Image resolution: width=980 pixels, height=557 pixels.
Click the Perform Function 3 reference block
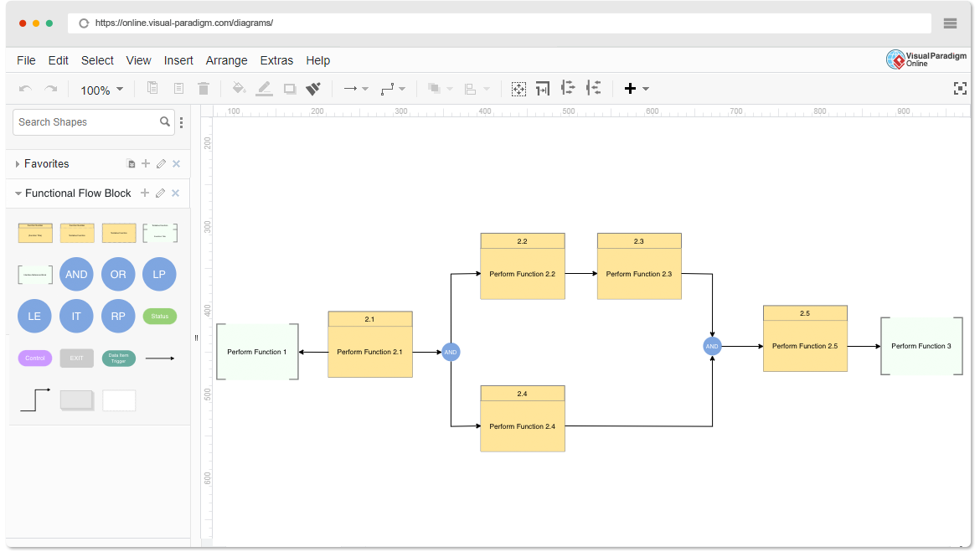coord(921,346)
